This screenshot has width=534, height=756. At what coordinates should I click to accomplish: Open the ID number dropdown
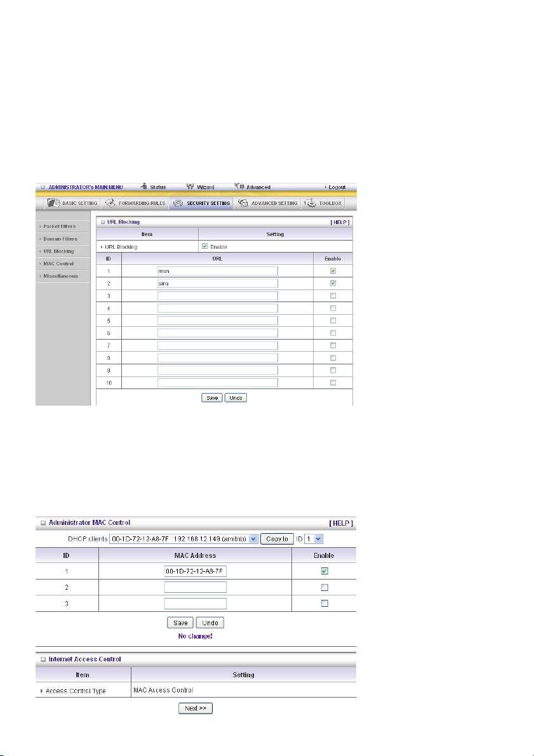(319, 539)
